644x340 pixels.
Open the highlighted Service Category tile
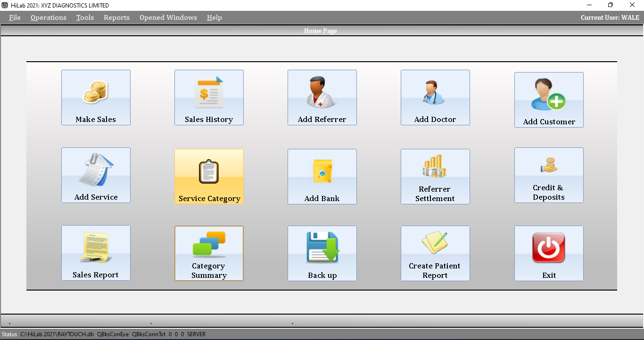(x=209, y=177)
